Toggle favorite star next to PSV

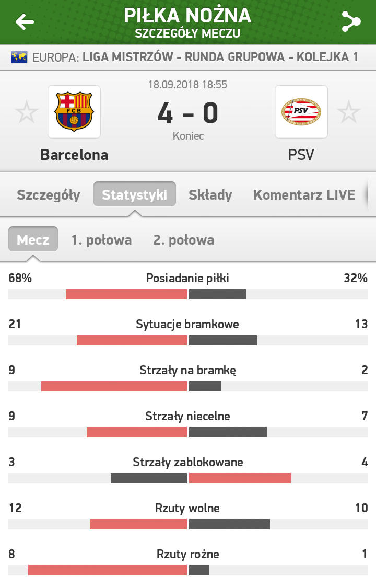349,112
